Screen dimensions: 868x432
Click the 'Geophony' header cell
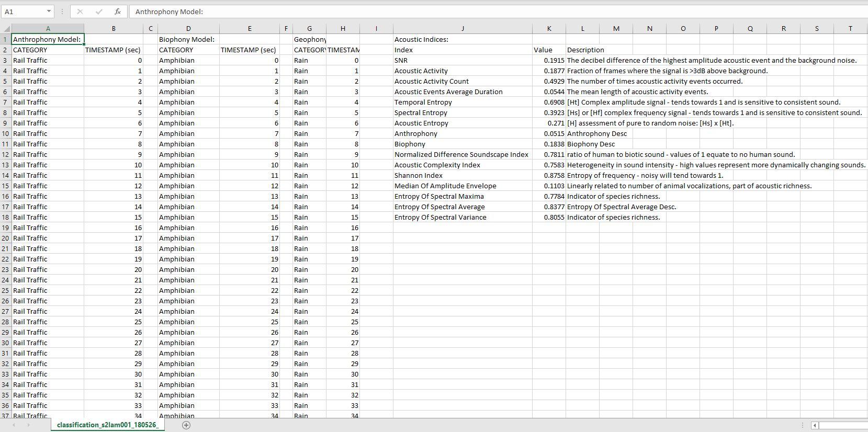[309, 39]
